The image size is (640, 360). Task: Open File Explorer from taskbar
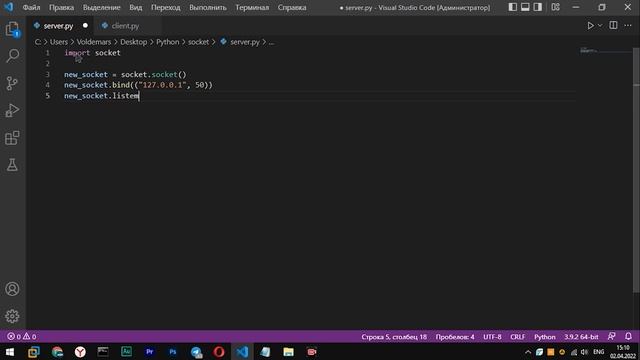(289, 352)
